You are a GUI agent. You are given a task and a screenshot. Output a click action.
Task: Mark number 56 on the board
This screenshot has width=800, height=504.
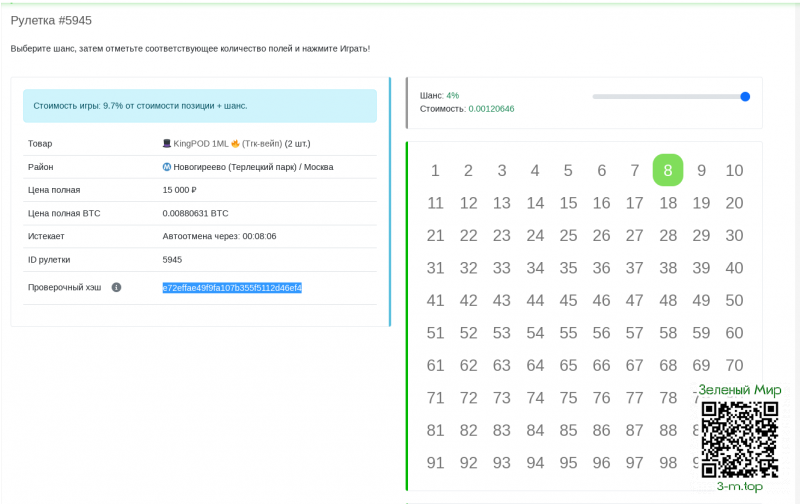click(x=601, y=333)
